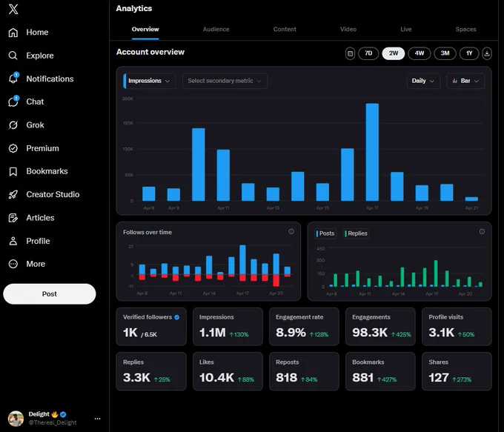The image size is (504, 432).
Task: Select the 7D time range
Action: [368, 53]
